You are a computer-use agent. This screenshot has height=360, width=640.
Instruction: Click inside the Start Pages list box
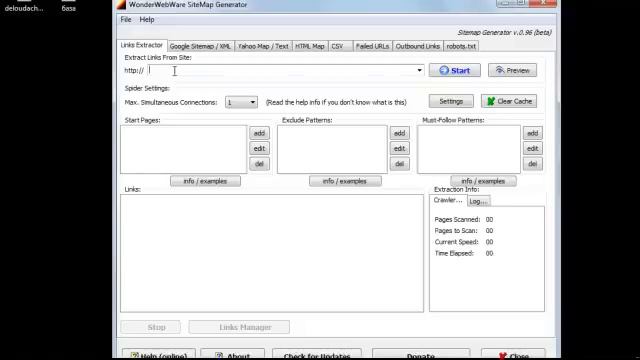(x=184, y=149)
